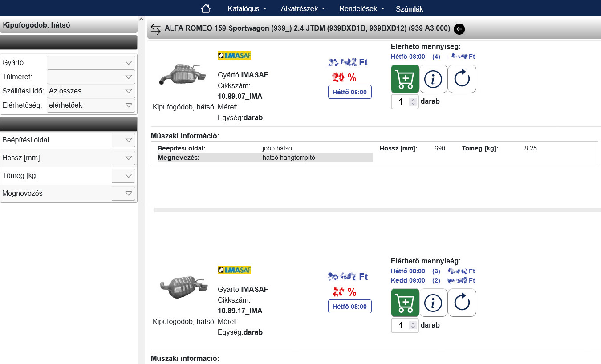Click the IMASAF logo of 10.89.17_IMA
This screenshot has height=364, width=601.
pos(234,270)
